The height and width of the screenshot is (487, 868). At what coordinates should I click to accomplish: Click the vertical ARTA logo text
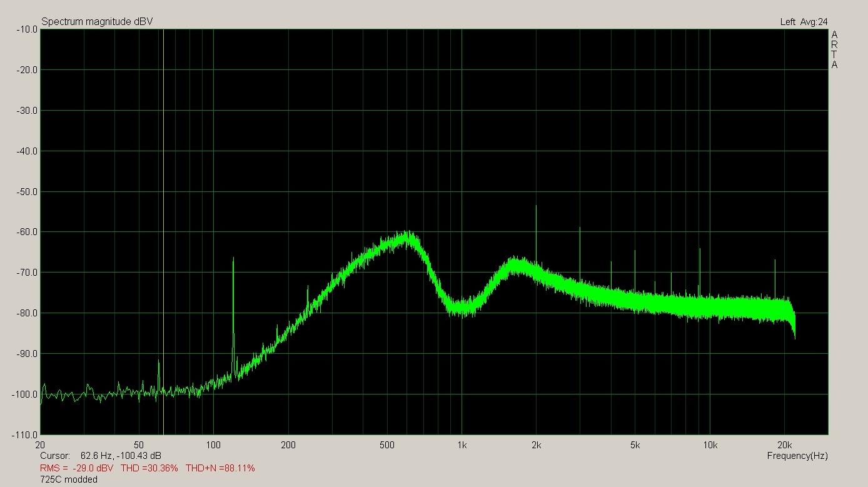pyautogui.click(x=834, y=50)
